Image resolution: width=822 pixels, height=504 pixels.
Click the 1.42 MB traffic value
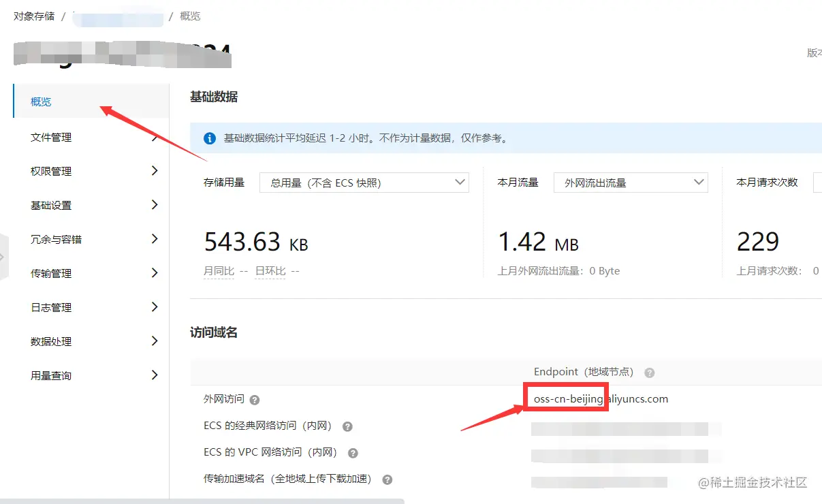pos(538,242)
